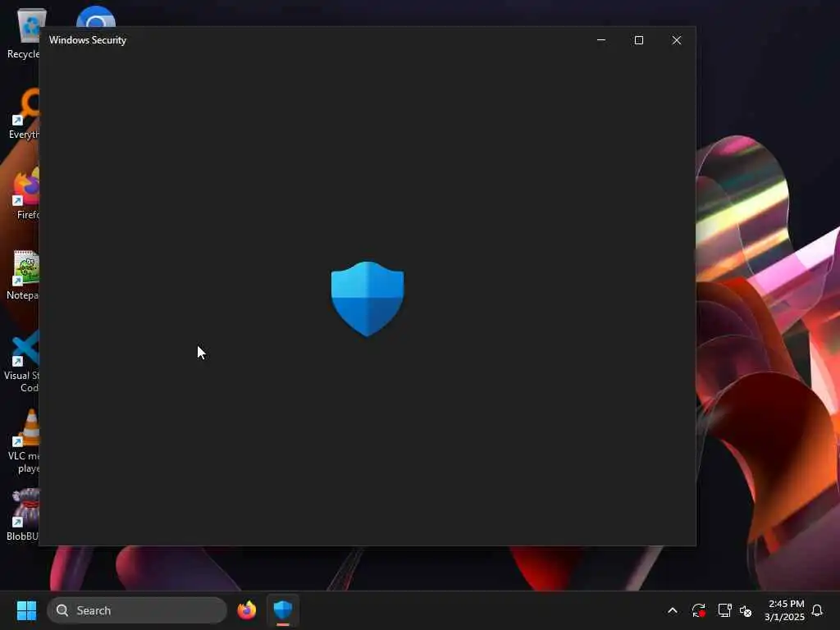
Task: Select the Recycle Bin desktop icon
Action: (23, 33)
